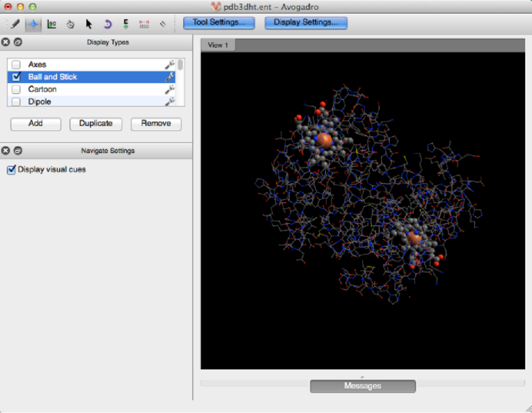Select the Manipulate hand tool
Screen dimensions: 532x413
71,24
